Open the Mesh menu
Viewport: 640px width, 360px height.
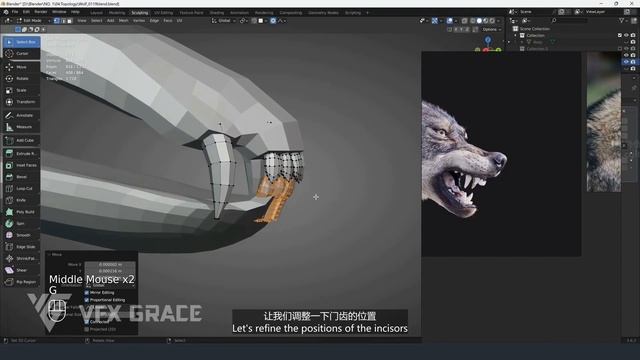pyautogui.click(x=124, y=20)
